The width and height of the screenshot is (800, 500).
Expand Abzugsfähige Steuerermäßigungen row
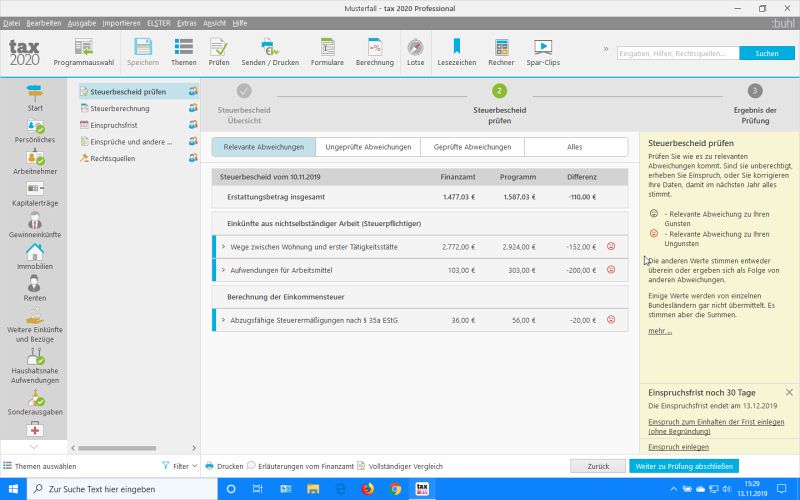point(223,320)
